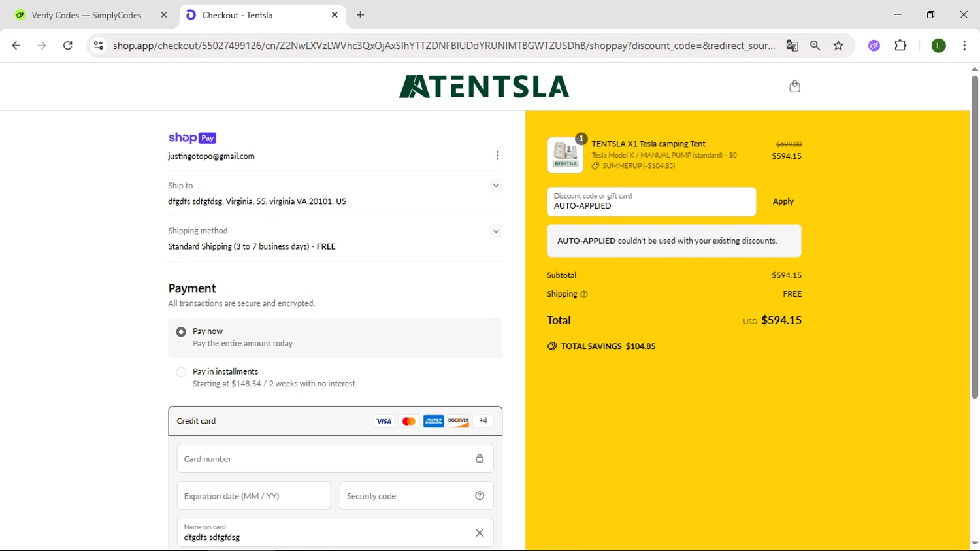Screen dimensions: 980x551
Task: Open the account options three-dot menu
Action: pos(497,156)
